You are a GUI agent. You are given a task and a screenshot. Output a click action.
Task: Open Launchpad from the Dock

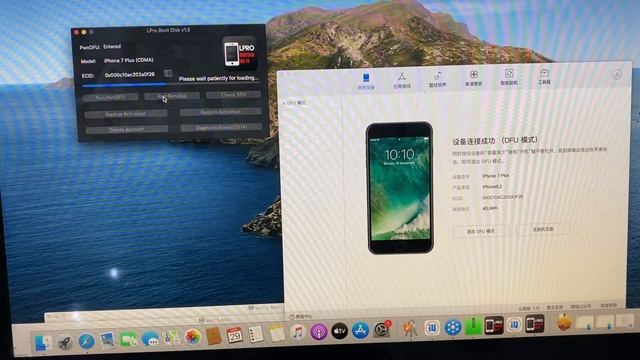point(64,342)
